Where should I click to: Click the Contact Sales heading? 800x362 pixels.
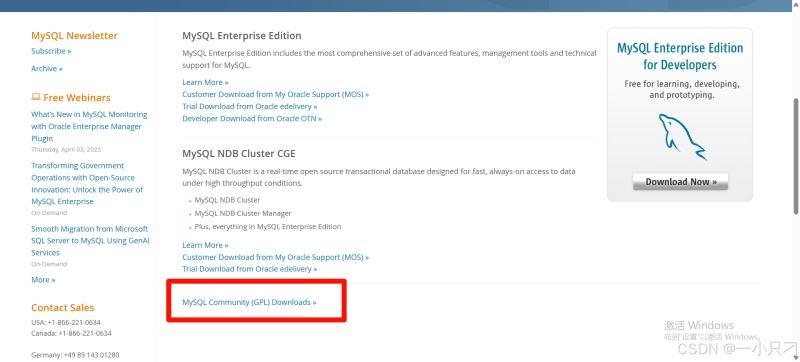pos(62,307)
